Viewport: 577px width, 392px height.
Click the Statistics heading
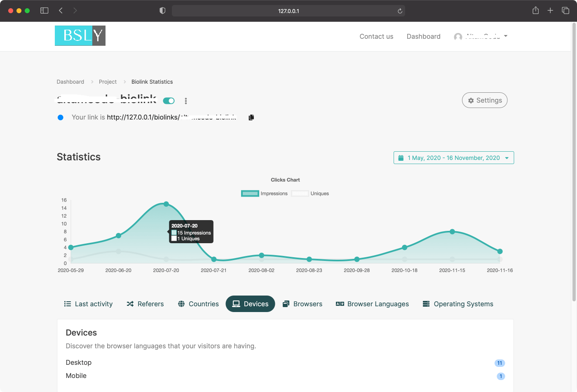tap(79, 157)
